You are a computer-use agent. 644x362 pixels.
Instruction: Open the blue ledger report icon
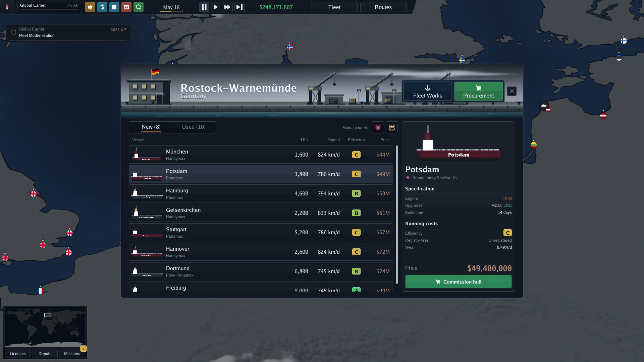point(114,7)
